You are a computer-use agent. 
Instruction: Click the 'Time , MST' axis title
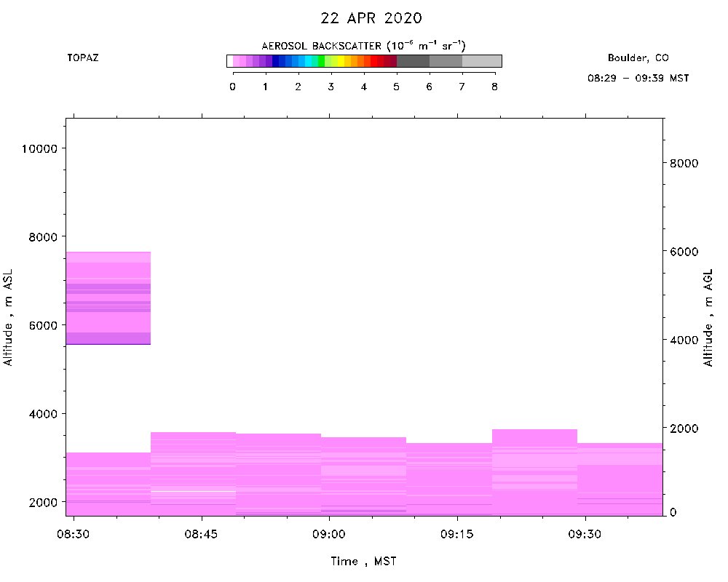tap(363, 562)
